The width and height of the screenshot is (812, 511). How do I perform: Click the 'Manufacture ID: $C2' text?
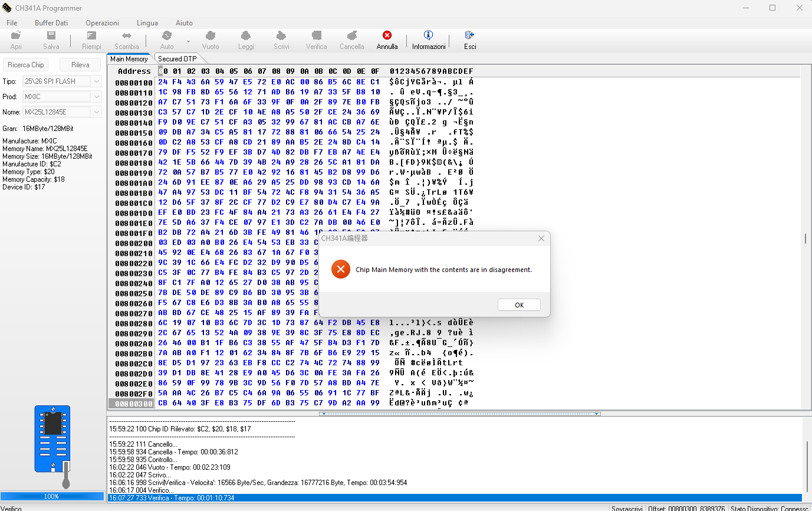point(32,164)
